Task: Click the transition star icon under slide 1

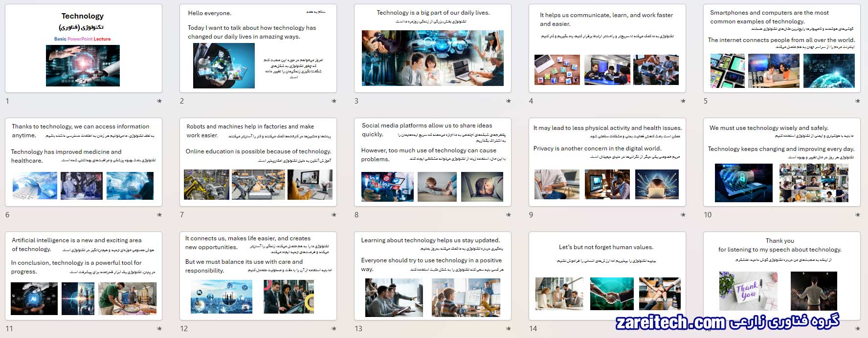Action: point(159,101)
